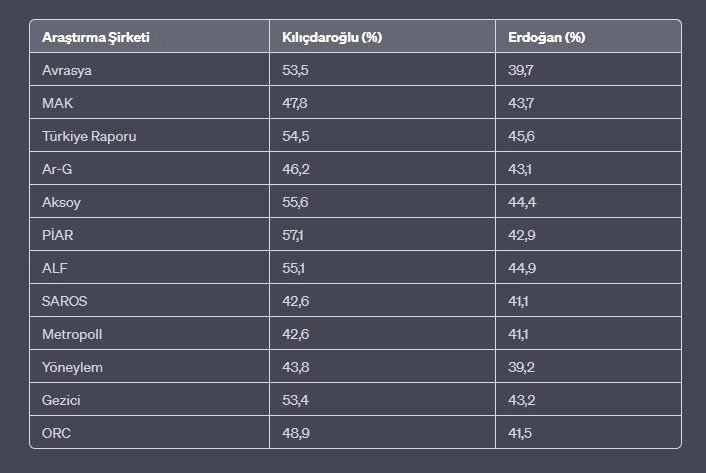The image size is (706, 473).
Task: Click the Yöneylem row label
Action: coord(149,367)
